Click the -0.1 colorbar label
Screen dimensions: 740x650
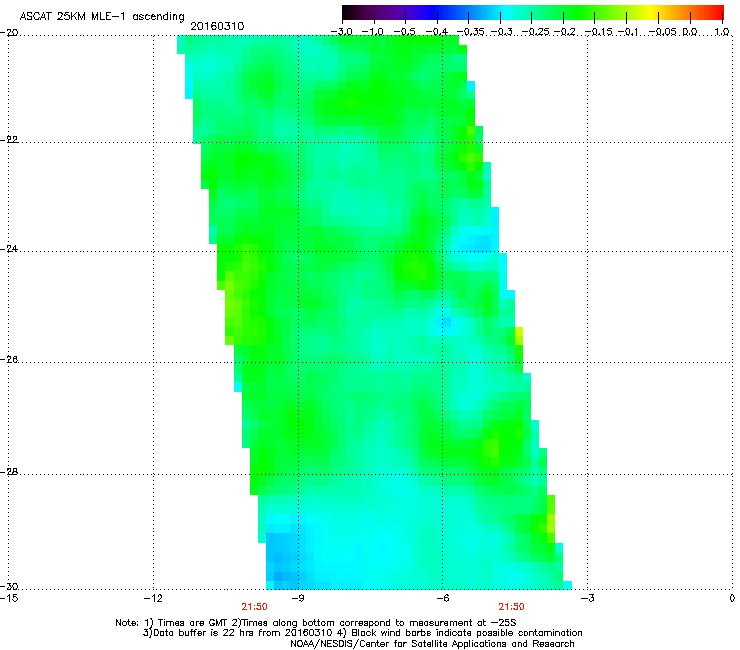tap(628, 32)
